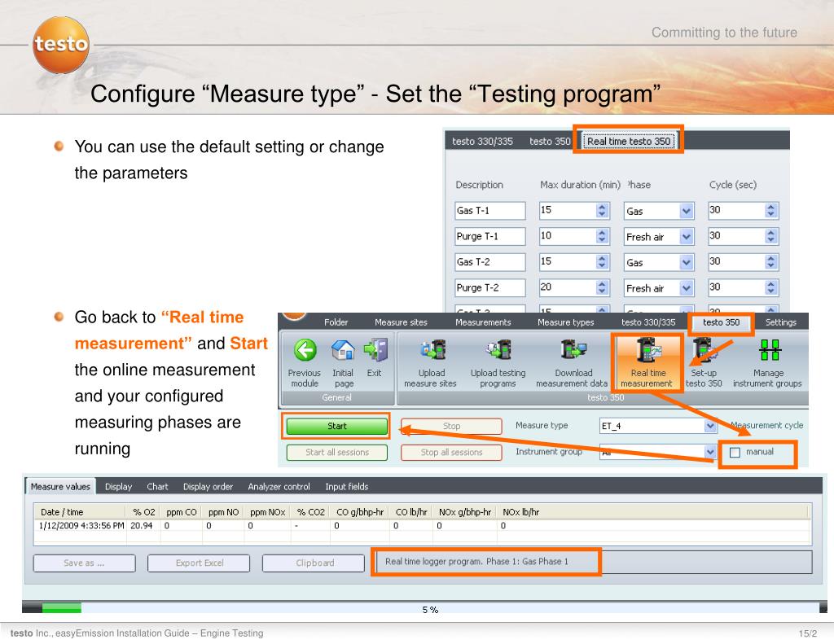
Task: Open the Phase dropdown for Gas T-2
Action: 687,262
